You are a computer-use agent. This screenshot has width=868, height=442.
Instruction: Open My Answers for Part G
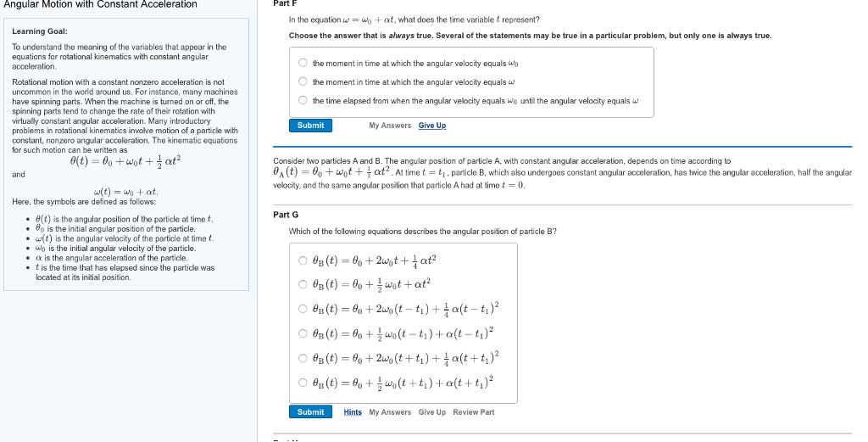click(x=390, y=412)
